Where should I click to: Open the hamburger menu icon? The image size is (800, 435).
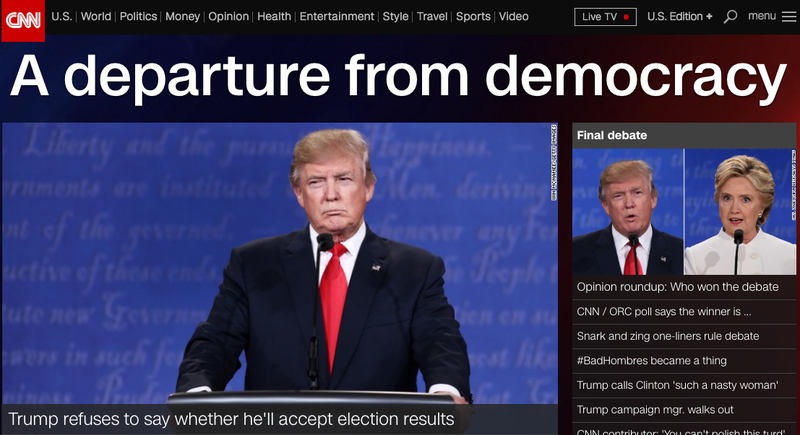(x=789, y=17)
